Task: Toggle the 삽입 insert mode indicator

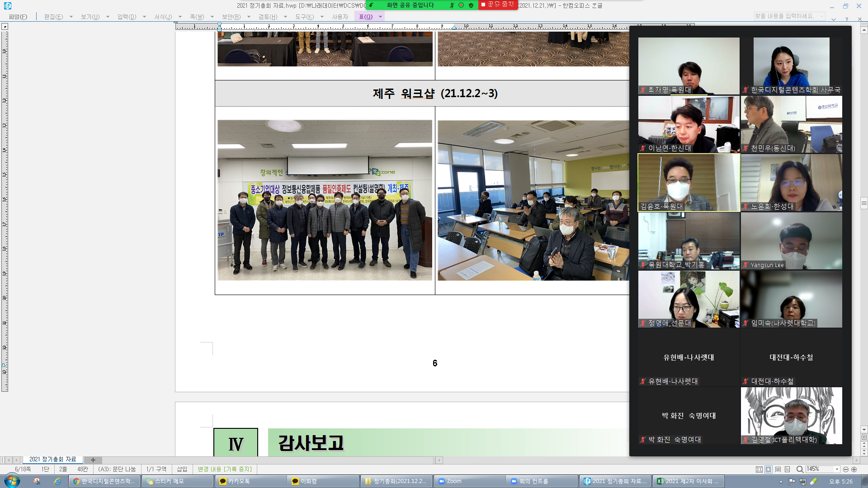Action: point(182,469)
